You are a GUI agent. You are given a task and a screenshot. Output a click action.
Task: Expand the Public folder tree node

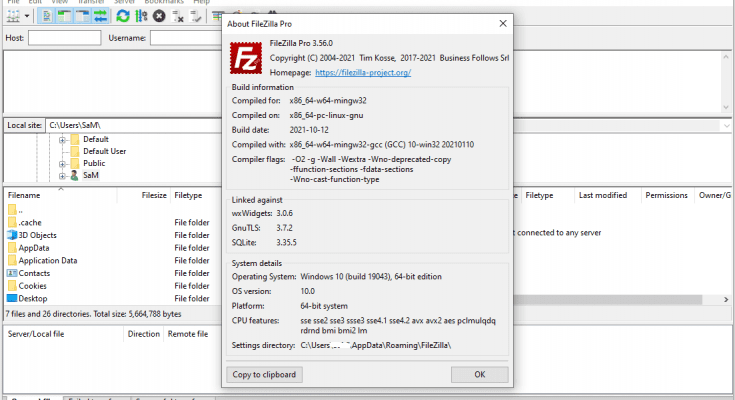pos(62,164)
